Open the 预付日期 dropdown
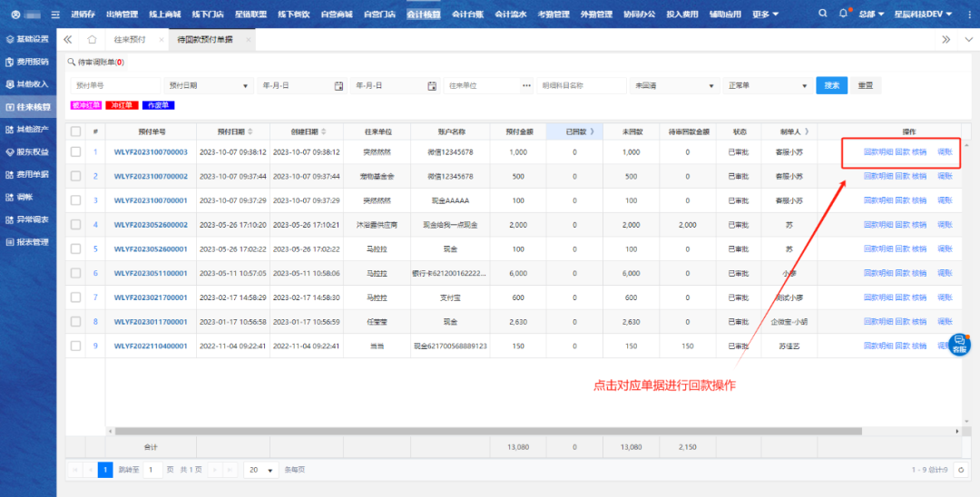This screenshot has width=980, height=497. coord(210,85)
